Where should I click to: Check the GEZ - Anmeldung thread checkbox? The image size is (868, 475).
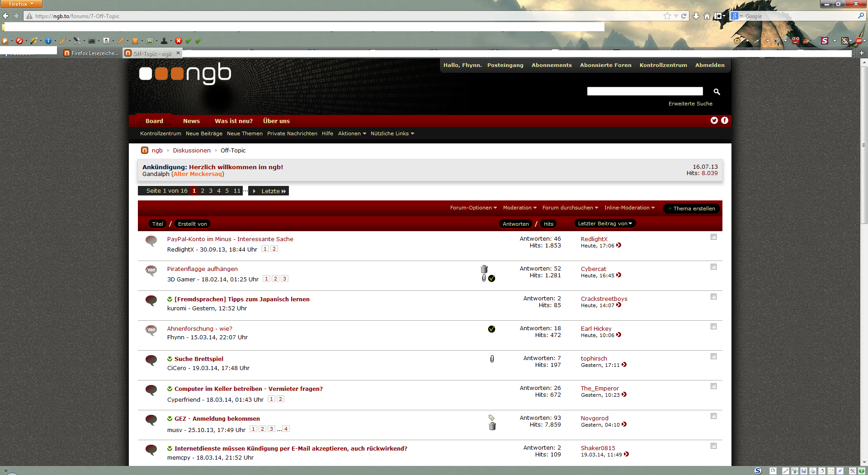pos(713,416)
